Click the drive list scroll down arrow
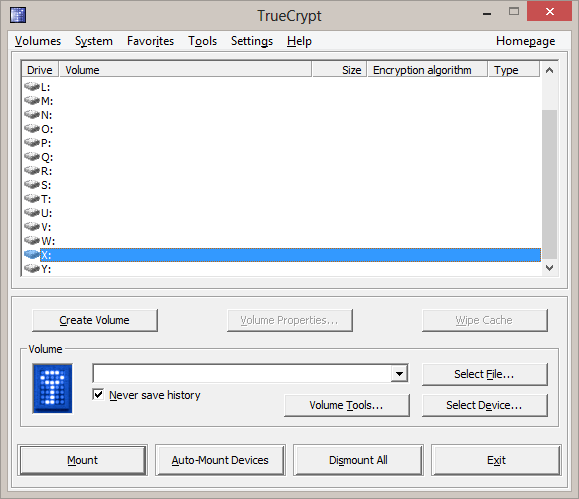 549,268
